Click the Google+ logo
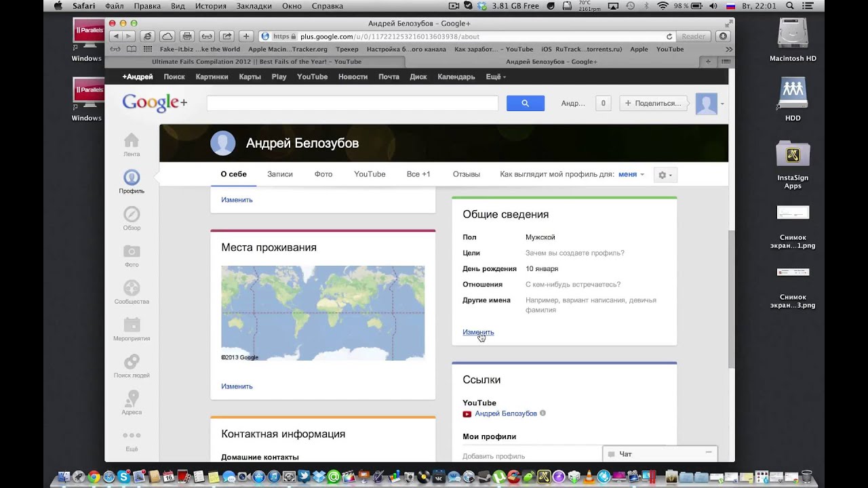 point(155,103)
